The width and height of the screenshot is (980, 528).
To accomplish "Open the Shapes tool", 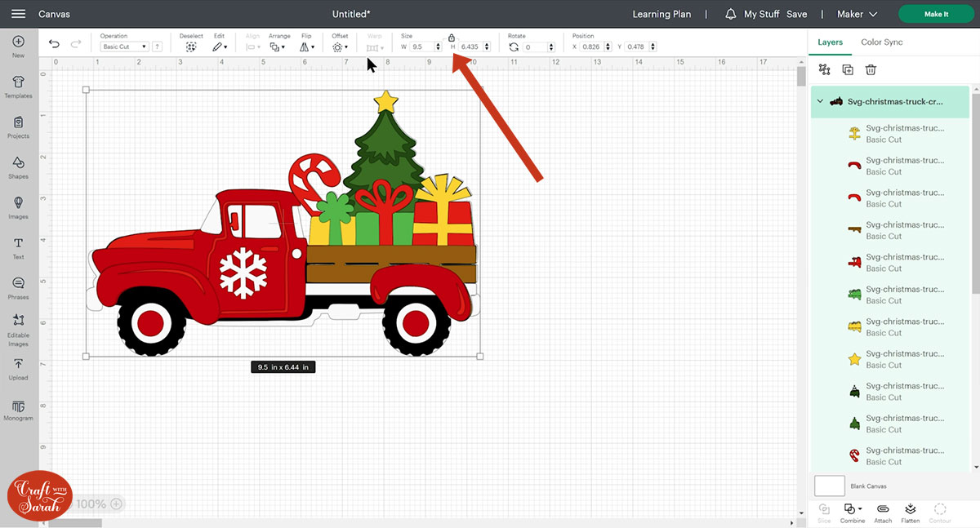I will pyautogui.click(x=18, y=166).
